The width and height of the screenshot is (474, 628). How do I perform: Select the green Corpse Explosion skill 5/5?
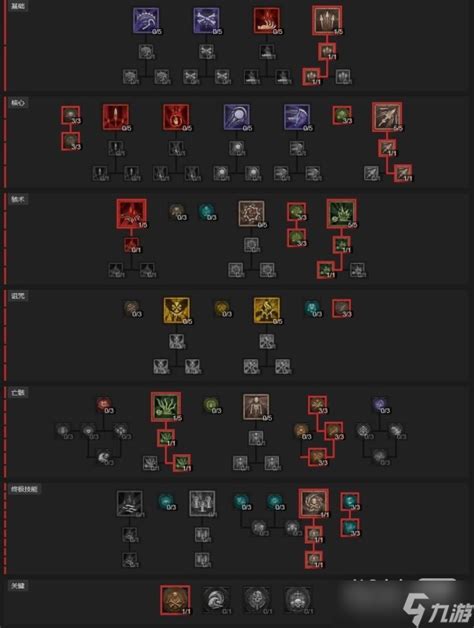pos(341,213)
